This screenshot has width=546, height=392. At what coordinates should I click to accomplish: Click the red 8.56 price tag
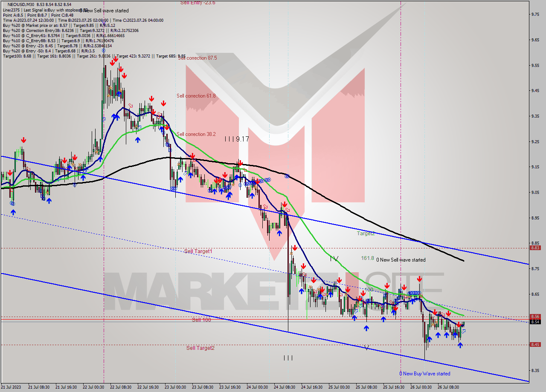535,317
